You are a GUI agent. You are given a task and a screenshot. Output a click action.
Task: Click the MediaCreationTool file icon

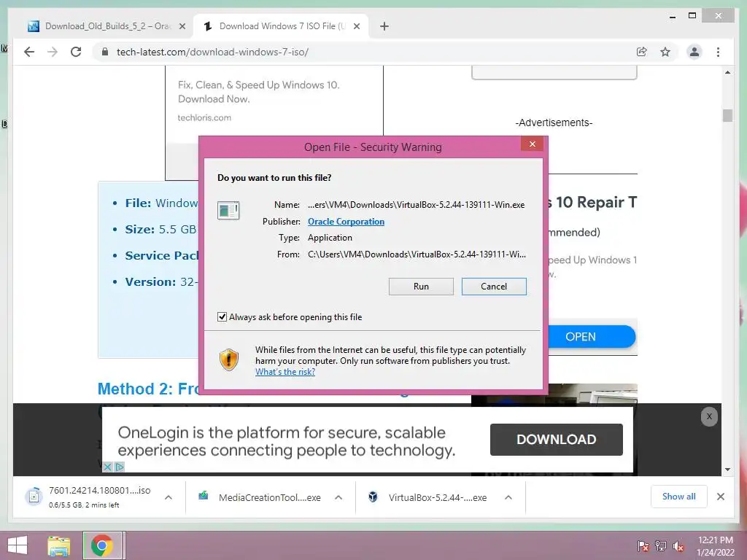click(x=204, y=496)
